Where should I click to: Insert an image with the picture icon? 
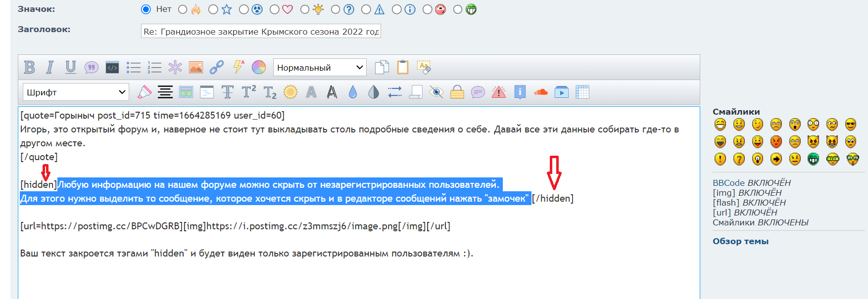click(196, 67)
